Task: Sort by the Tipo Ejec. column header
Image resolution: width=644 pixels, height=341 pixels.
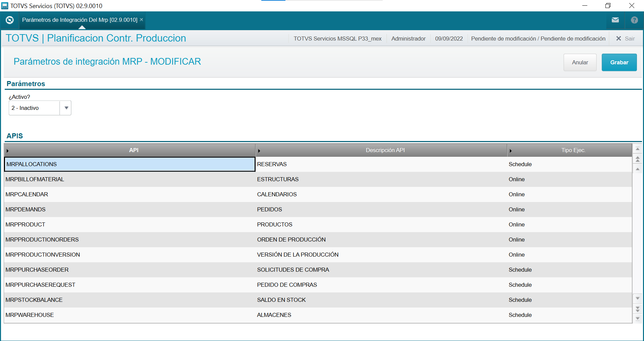Action: point(570,150)
